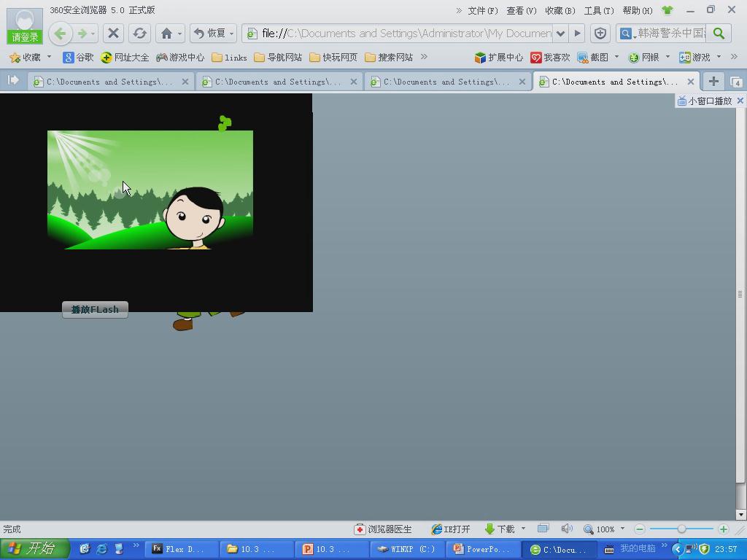The height and width of the screenshot is (560, 747).
Task: Click the 恢复 restore button
Action: click(209, 34)
